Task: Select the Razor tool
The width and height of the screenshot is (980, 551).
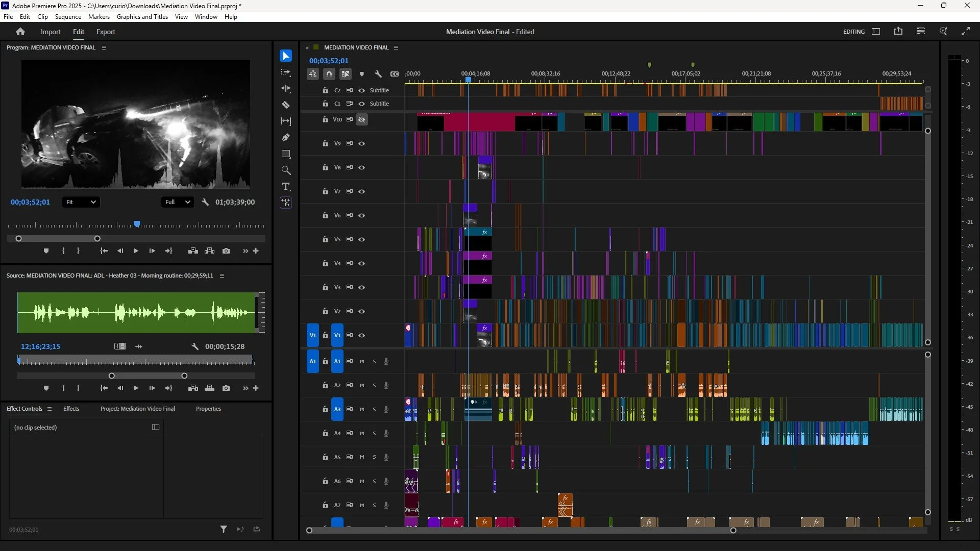Action: (x=286, y=105)
